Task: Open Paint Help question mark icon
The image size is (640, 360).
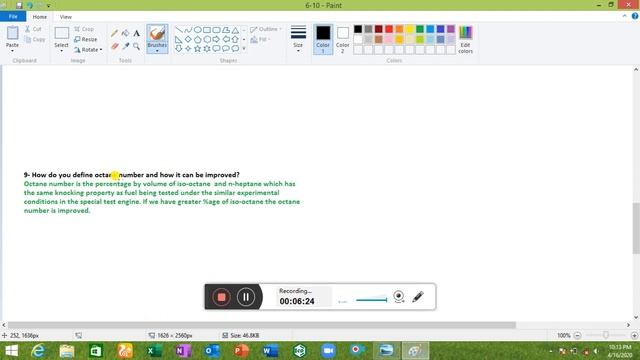Action: pyautogui.click(x=635, y=16)
